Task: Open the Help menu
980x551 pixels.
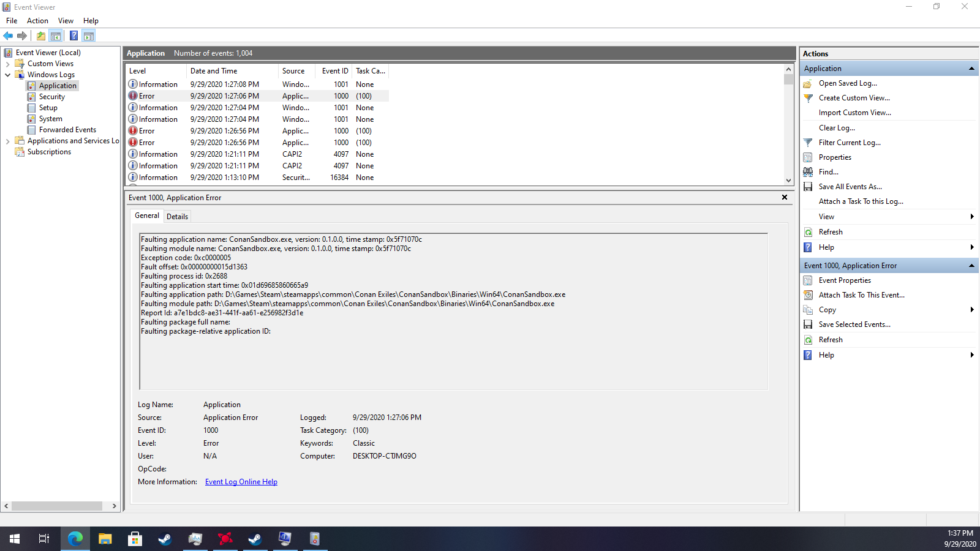Action: coord(91,21)
